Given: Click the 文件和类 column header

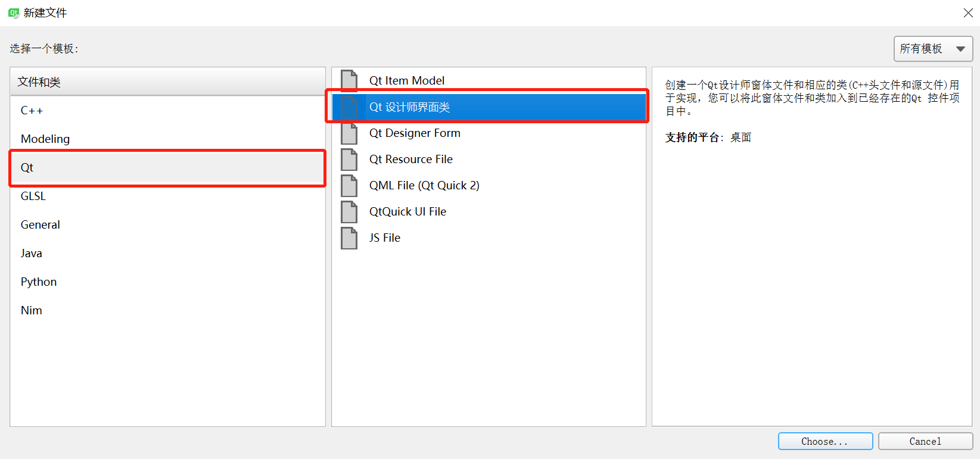Looking at the screenshot, I should point(167,82).
